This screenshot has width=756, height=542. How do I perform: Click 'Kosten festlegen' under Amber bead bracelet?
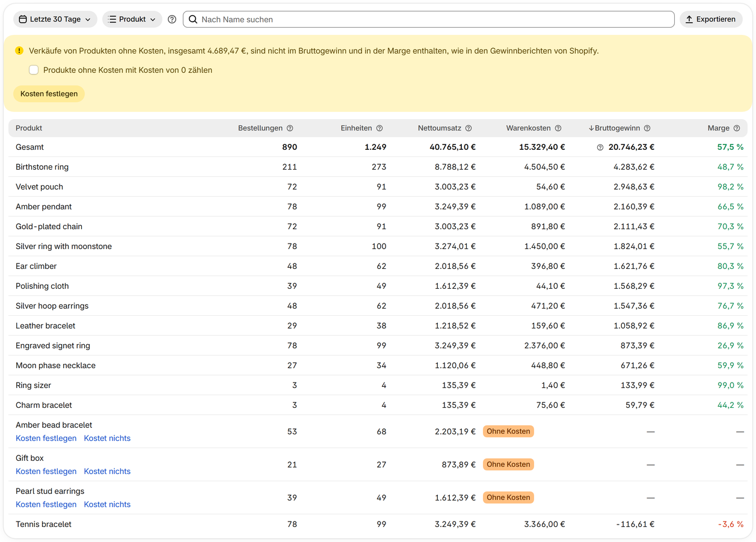[46, 438]
